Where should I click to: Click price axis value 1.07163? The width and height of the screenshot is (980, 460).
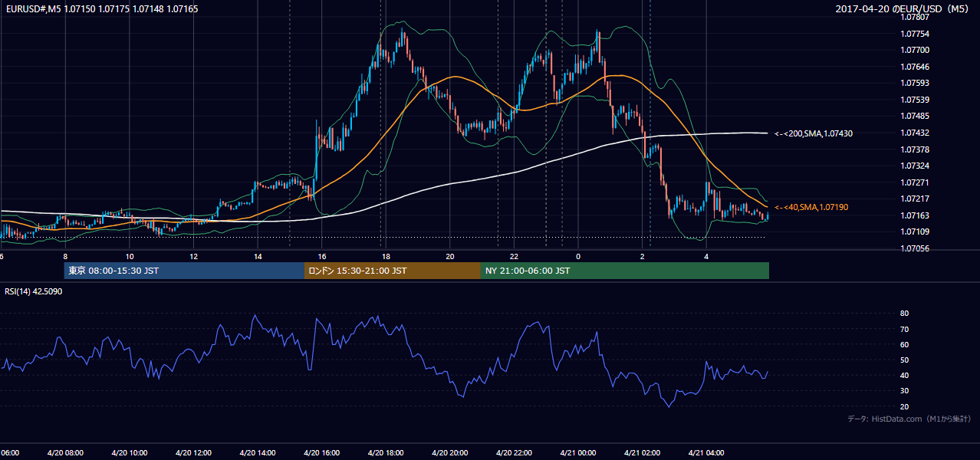916,215
